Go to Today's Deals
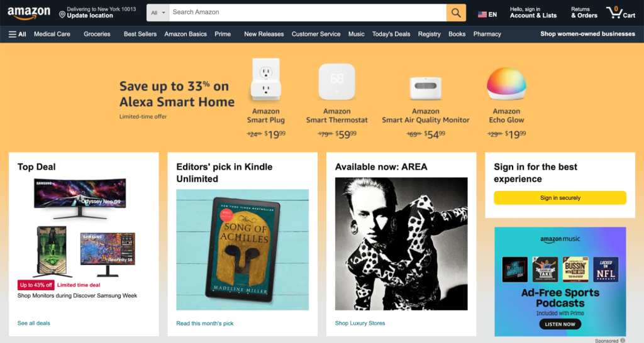644x343 pixels. (391, 34)
